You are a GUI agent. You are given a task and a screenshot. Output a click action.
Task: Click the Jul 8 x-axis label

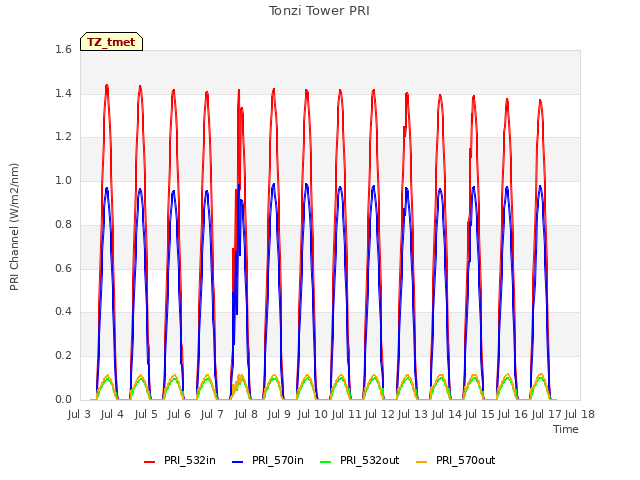pos(246,414)
